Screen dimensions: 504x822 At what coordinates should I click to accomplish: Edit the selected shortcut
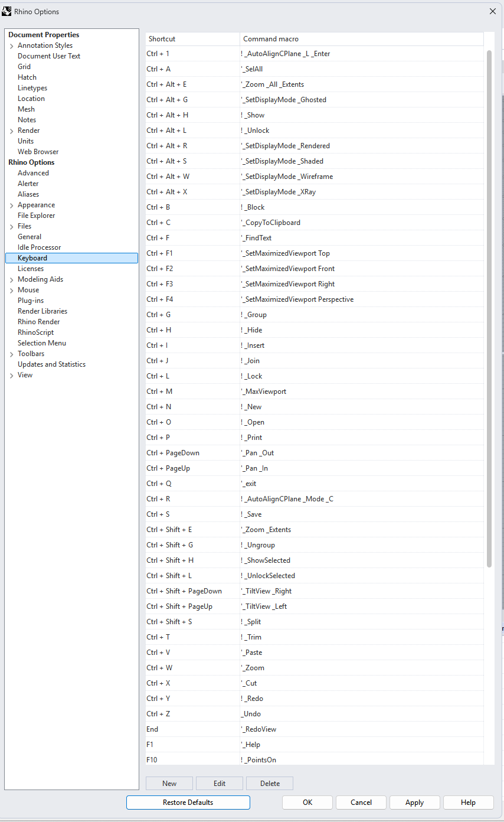click(219, 783)
